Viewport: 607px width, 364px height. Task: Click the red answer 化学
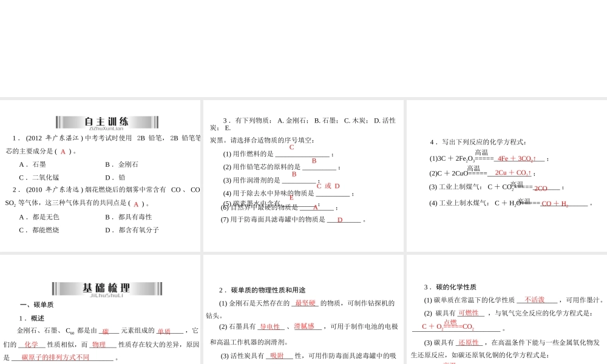(32, 345)
